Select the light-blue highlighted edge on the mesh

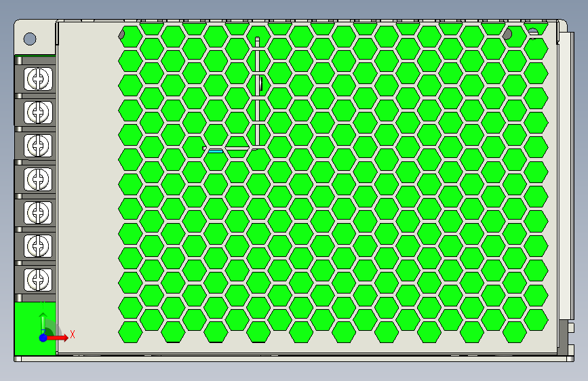pos(215,151)
